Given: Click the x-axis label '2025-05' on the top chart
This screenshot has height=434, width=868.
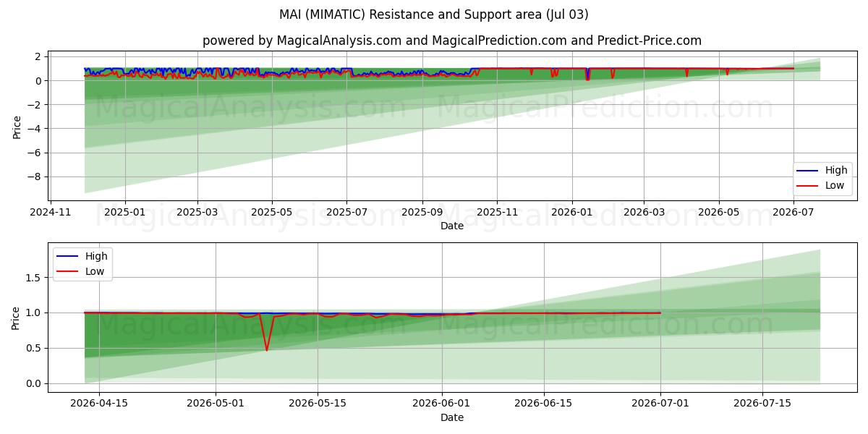Looking at the screenshot, I should (272, 213).
